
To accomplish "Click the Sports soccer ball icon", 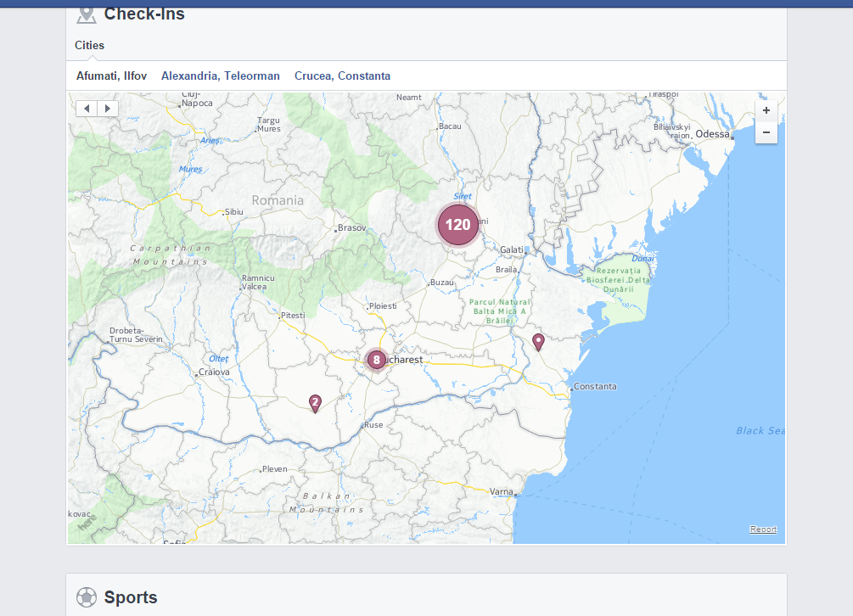I will click(87, 597).
